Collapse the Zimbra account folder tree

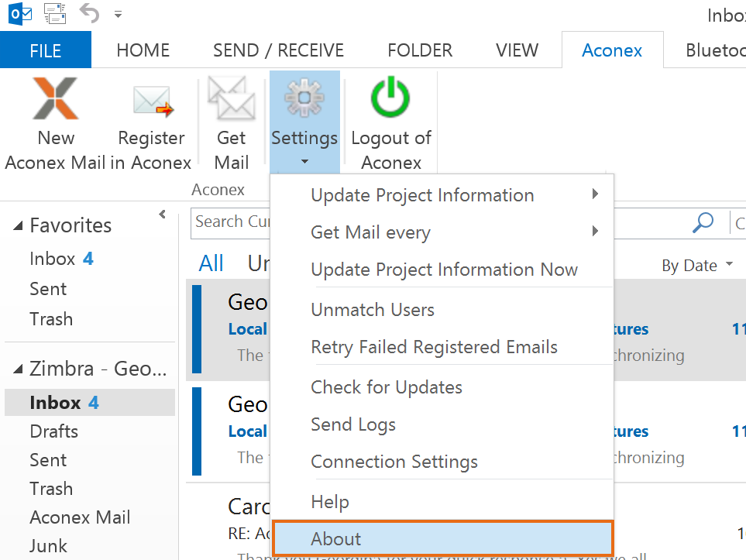tap(18, 369)
